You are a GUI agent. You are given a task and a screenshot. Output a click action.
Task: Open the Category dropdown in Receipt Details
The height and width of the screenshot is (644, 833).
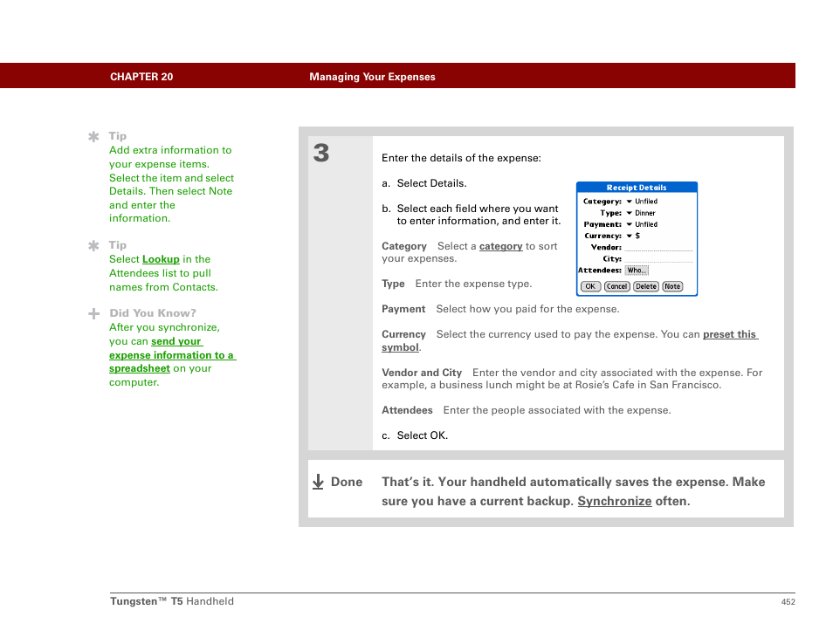click(x=641, y=202)
